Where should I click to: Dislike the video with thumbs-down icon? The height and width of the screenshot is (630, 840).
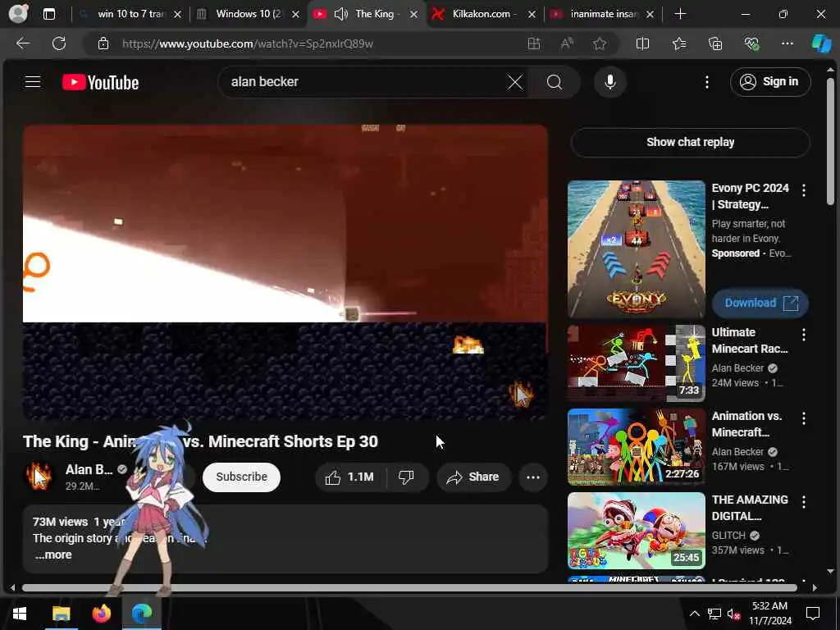tap(407, 477)
